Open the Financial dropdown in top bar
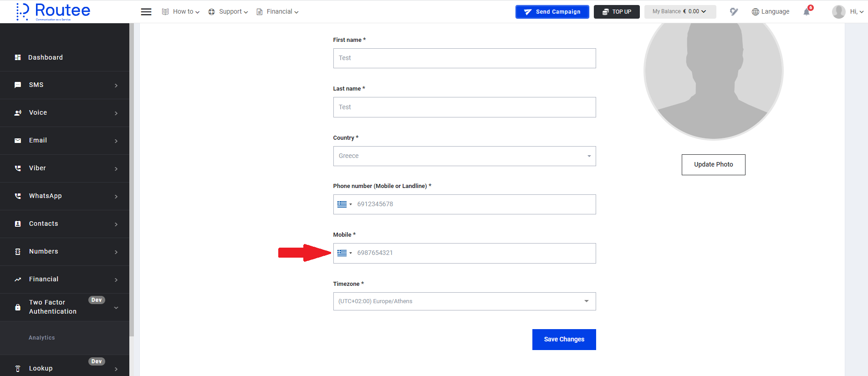 [277, 12]
